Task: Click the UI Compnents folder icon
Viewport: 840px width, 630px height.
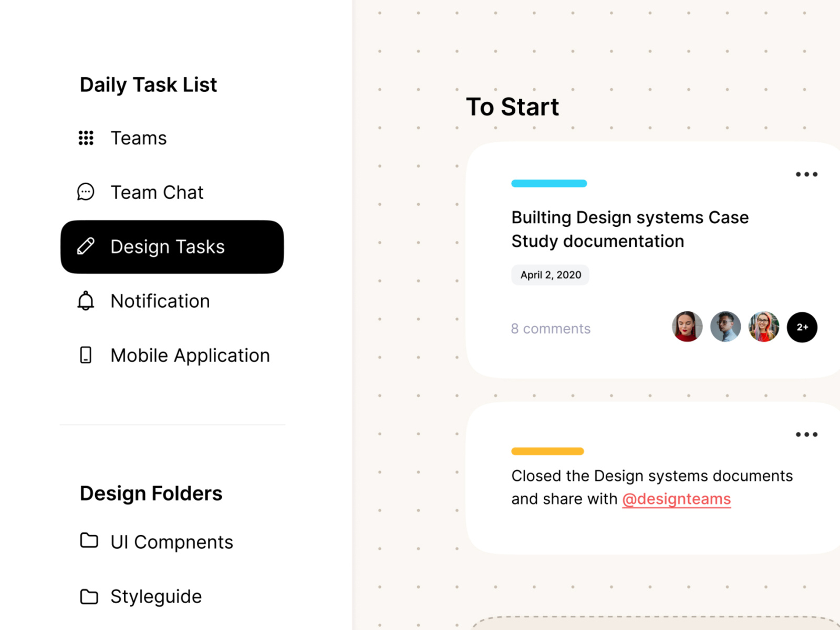Action: pos(89,540)
